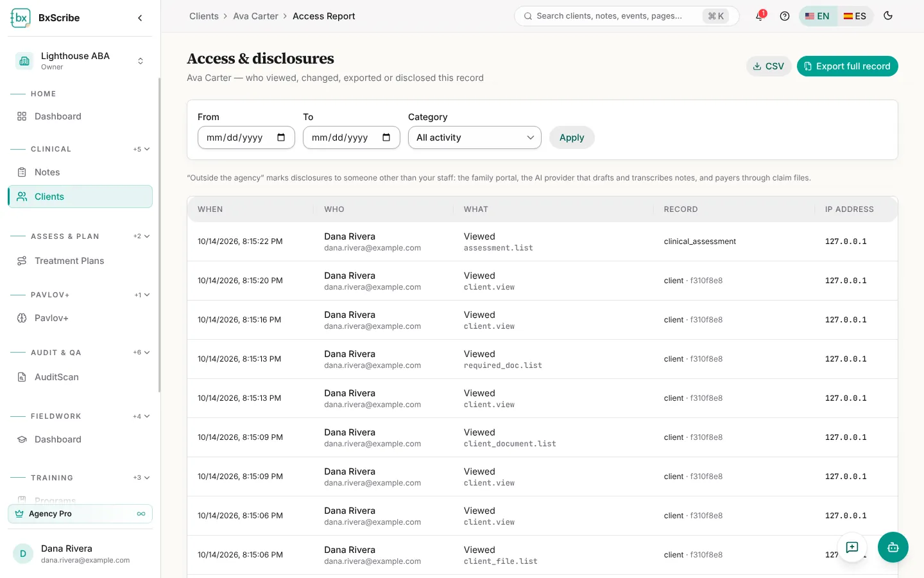The image size is (924, 578).
Task: Expand the Clinical section +5
Action: 142,149
